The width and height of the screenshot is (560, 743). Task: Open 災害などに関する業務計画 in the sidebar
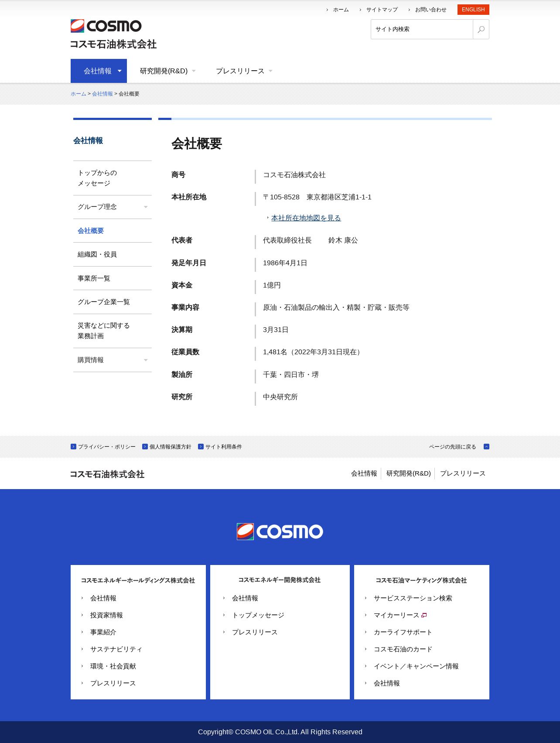click(x=113, y=331)
